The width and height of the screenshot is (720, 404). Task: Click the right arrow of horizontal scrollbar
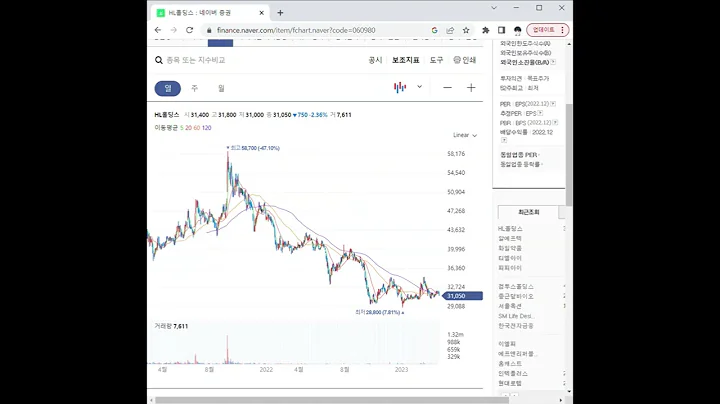click(x=561, y=400)
